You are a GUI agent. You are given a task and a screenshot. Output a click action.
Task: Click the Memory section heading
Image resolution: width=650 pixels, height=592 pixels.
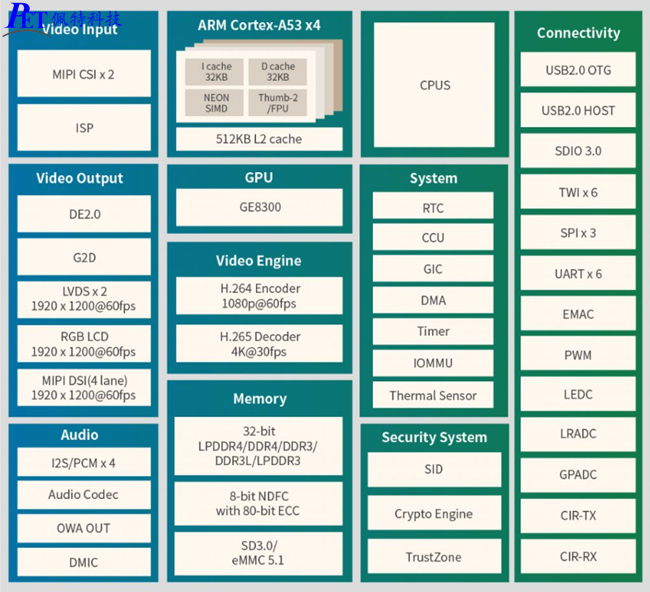pyautogui.click(x=260, y=398)
